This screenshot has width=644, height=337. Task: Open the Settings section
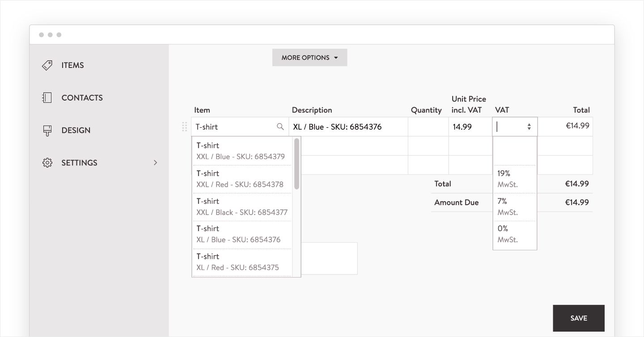[x=79, y=163]
